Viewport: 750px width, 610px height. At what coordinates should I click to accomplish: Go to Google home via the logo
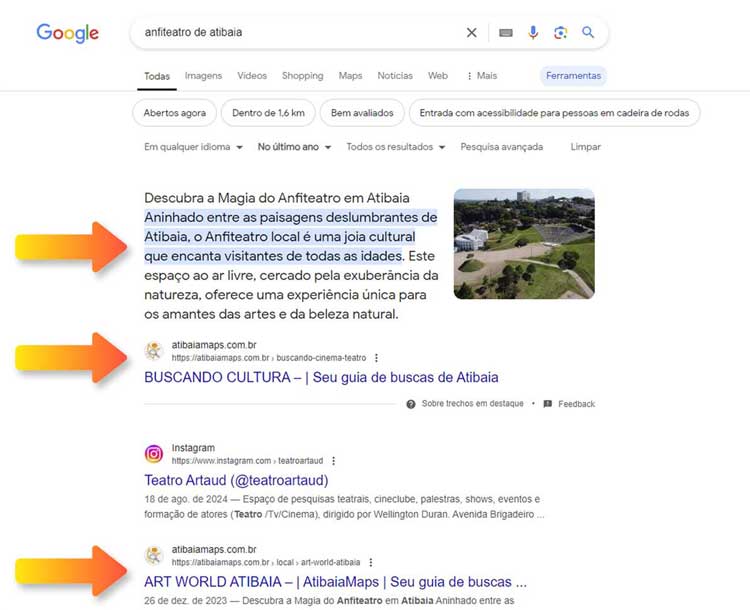67,33
